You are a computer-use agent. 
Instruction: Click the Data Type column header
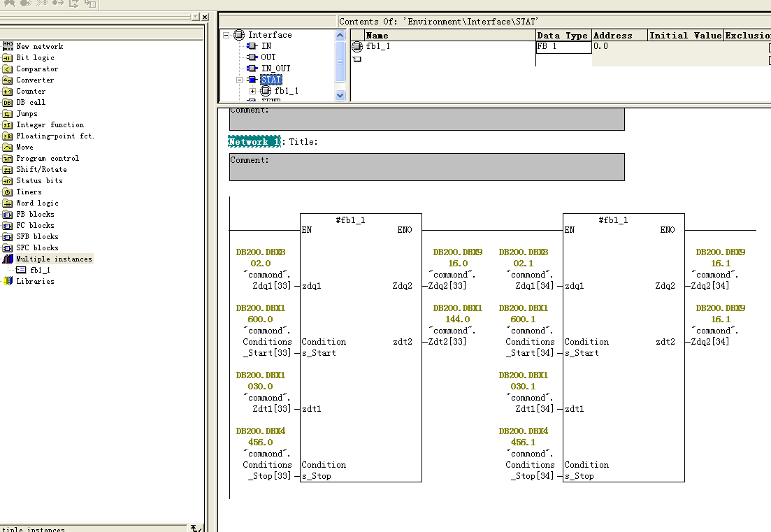[563, 36]
